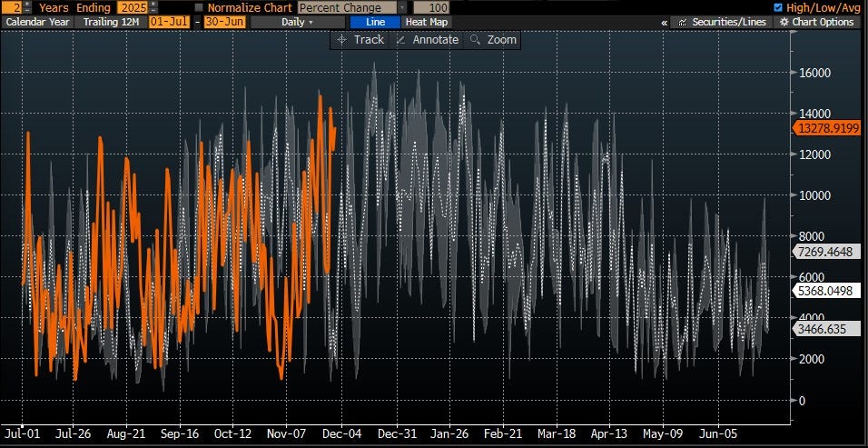This screenshot has width=868, height=448.
Task: Select the Trailing 12M range button
Action: click(110, 22)
